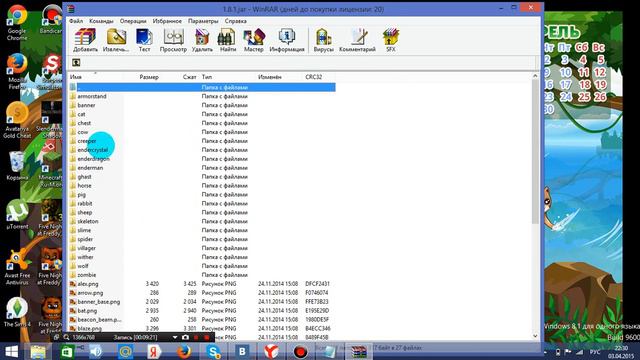This screenshot has width=640, height=360.
Task: Open the Bandicam recorder dropdown arrow
Action: coord(175,338)
